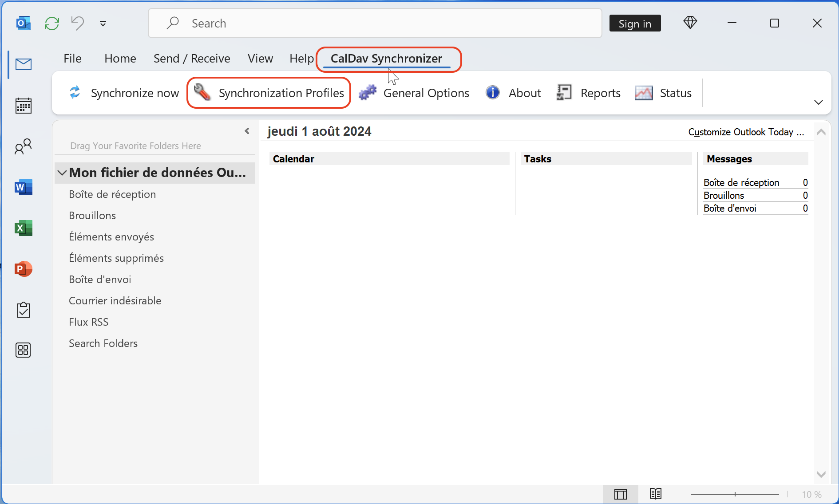The width and height of the screenshot is (839, 504).
Task: Click into the Search field
Action: tap(375, 23)
